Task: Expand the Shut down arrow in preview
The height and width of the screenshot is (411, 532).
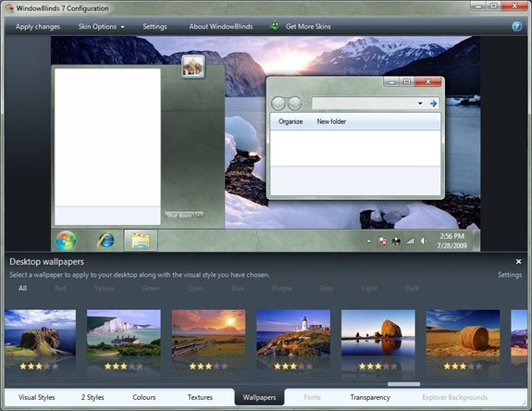Action: click(199, 216)
